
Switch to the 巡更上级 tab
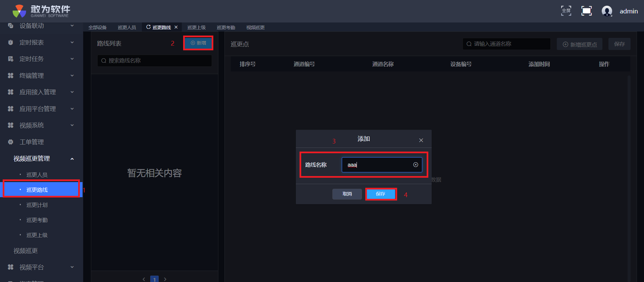[197, 27]
